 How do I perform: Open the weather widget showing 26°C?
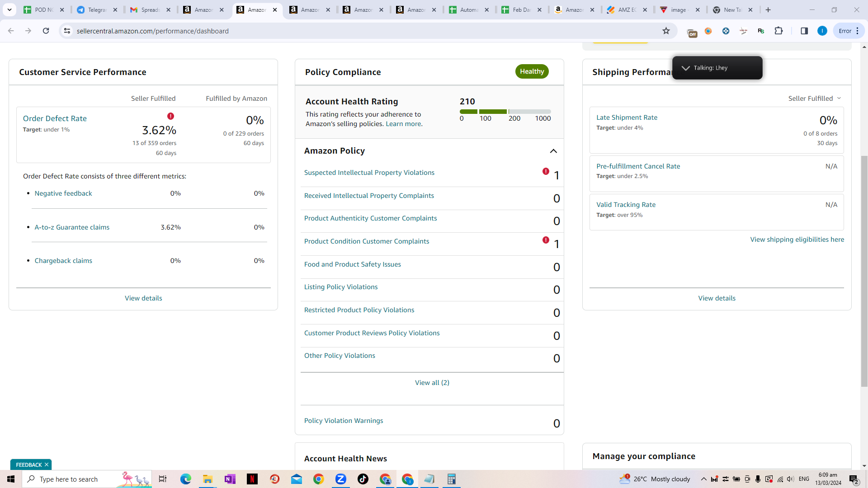pos(655,479)
